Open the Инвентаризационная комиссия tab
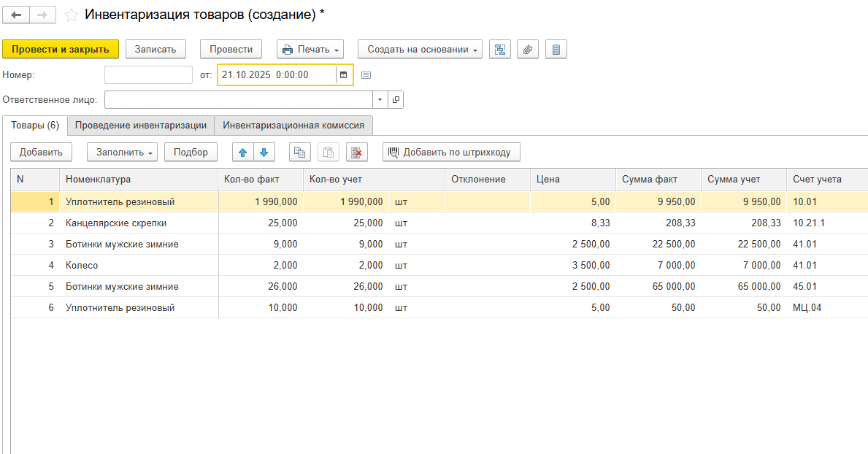Image resolution: width=868 pixels, height=454 pixels. click(293, 126)
